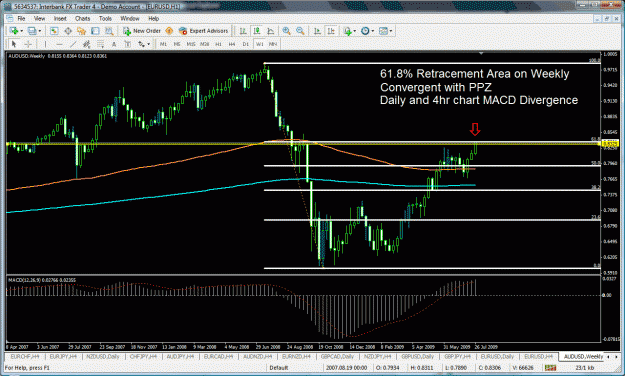Image resolution: width=625 pixels, height=376 pixels.
Task: Switch to the GBPUSD,Daily chart tab
Action: [x=417, y=356]
